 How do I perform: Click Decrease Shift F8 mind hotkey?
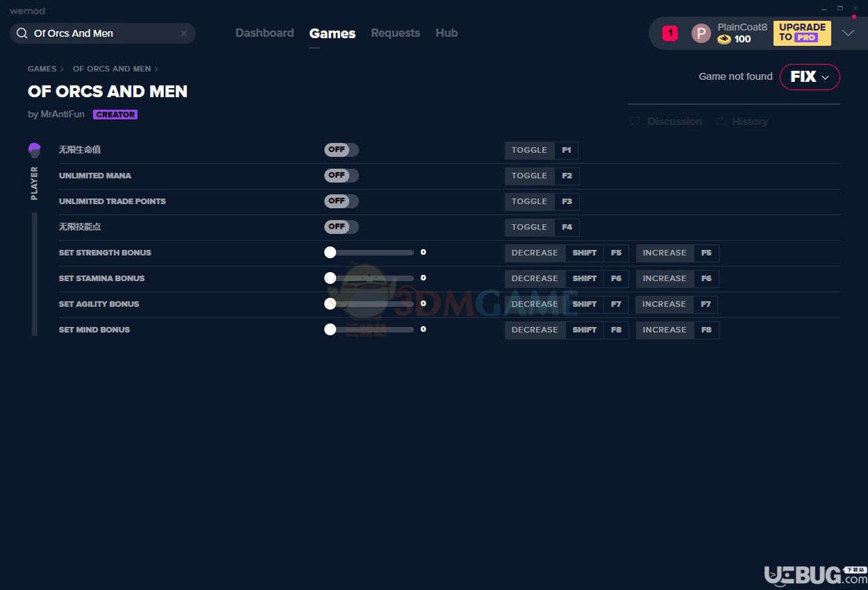click(x=567, y=330)
